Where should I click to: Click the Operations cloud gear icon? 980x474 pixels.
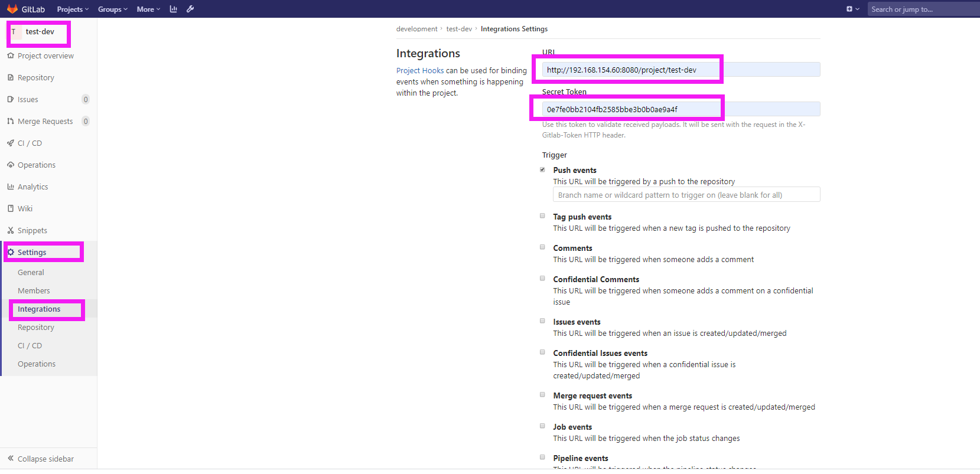tap(11, 165)
